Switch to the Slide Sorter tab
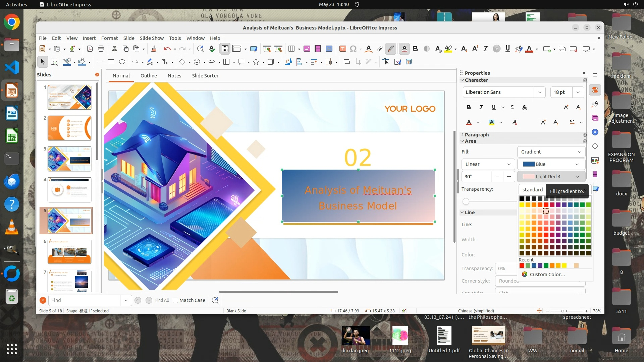Viewport: 644px width, 362px height. [205, 76]
